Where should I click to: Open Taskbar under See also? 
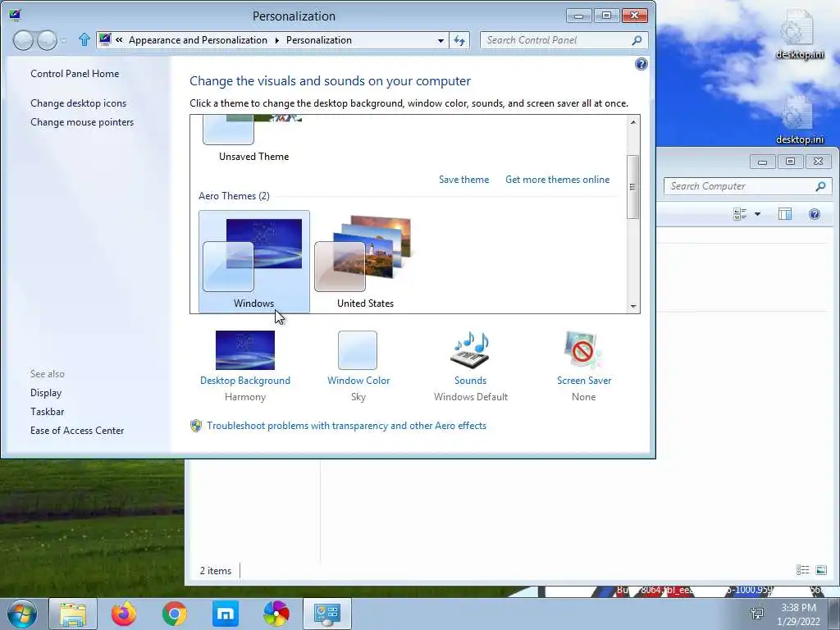pos(47,412)
